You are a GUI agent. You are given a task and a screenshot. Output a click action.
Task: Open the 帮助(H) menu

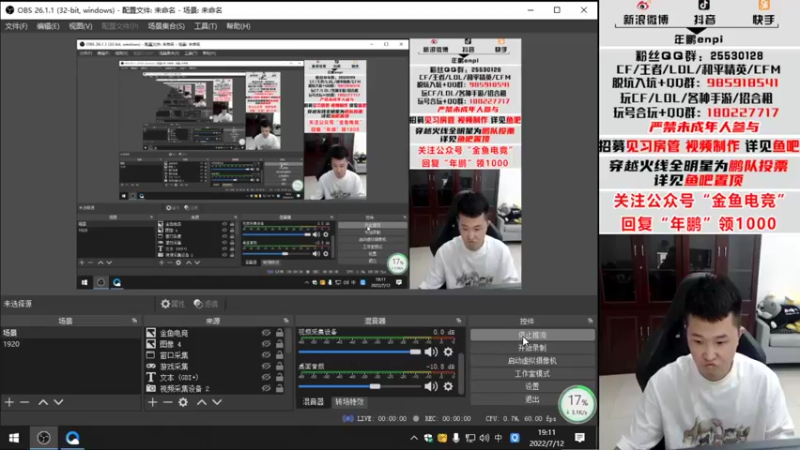pyautogui.click(x=238, y=26)
